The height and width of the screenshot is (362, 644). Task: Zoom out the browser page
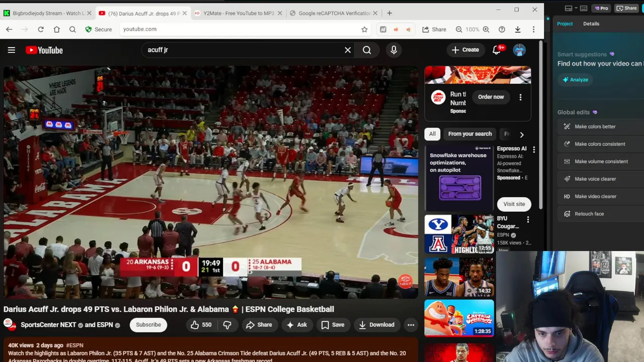coord(459,29)
